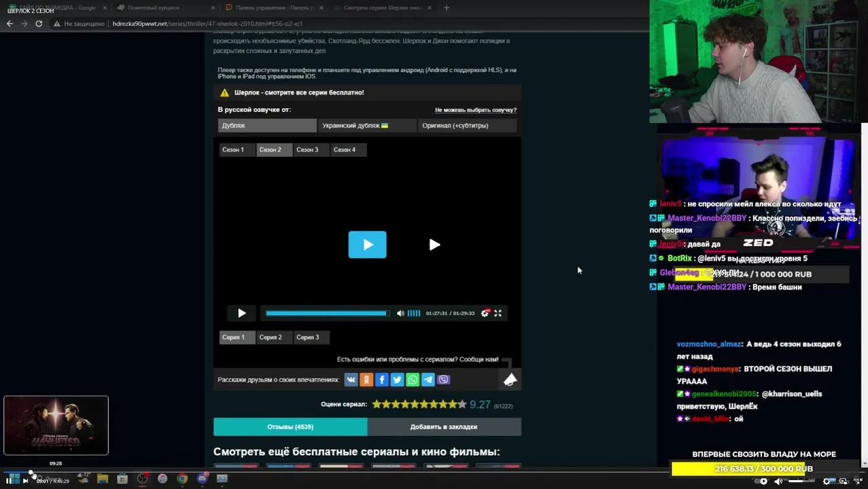This screenshot has height=489, width=868.
Task: Go back in browser history
Action: [10, 24]
